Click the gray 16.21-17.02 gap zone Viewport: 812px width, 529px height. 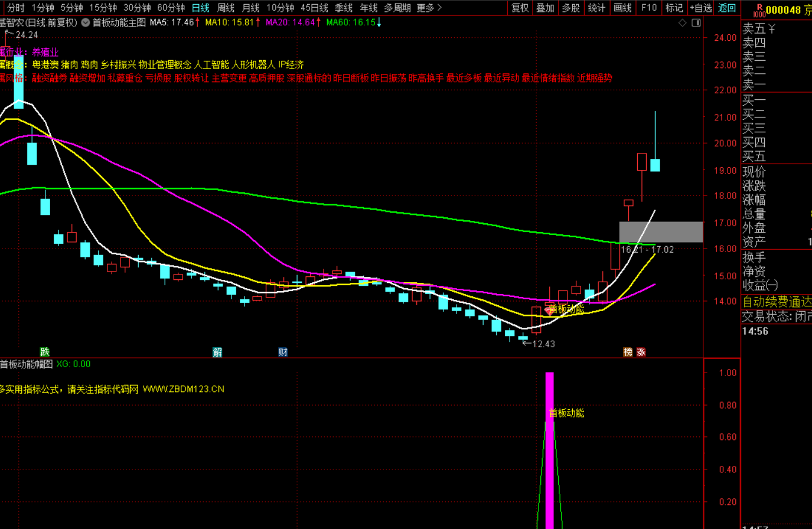tap(661, 232)
